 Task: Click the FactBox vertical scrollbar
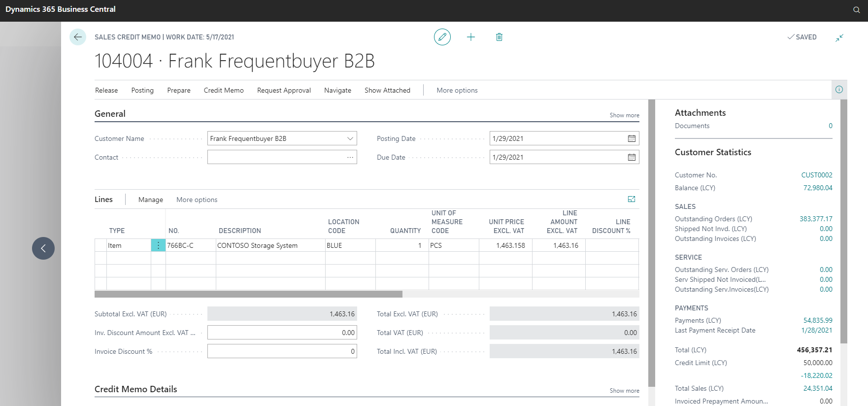pyautogui.click(x=843, y=221)
